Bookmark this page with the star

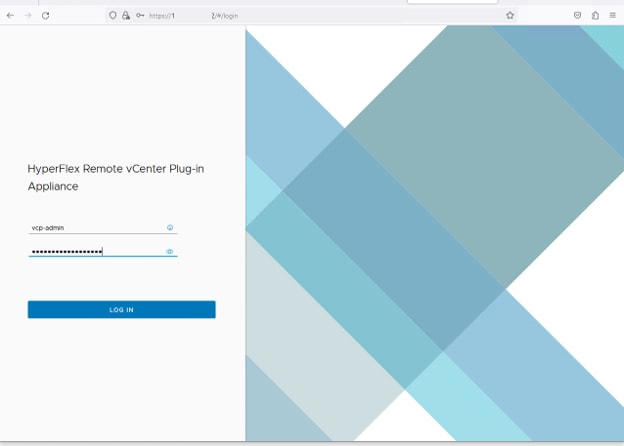tap(510, 16)
